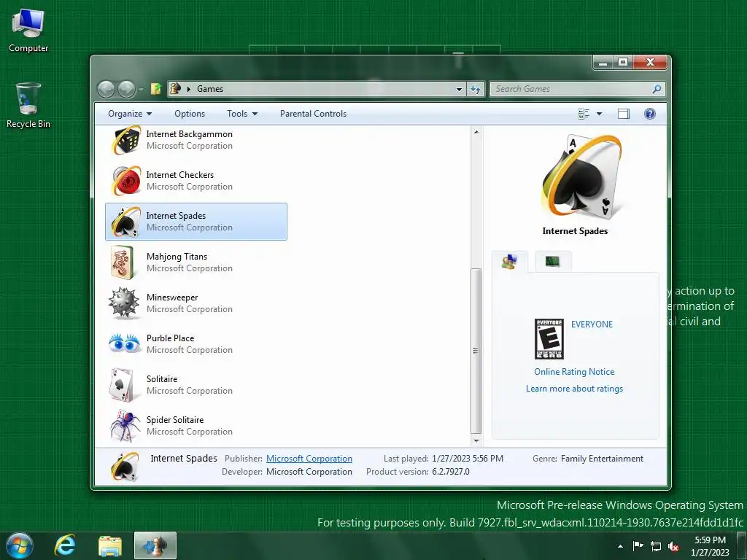
Task: Click the Mahjong Titans tile icon
Action: click(123, 262)
